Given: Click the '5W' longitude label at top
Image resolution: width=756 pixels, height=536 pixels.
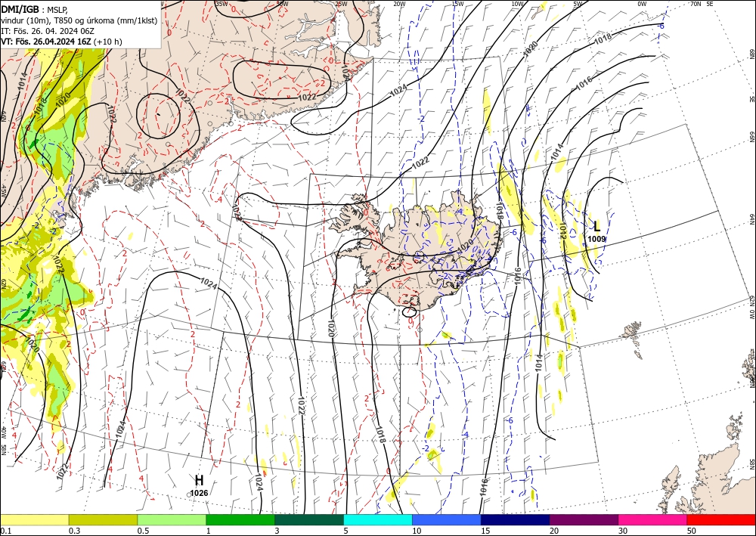Looking at the screenshot, I should pos(578,4).
